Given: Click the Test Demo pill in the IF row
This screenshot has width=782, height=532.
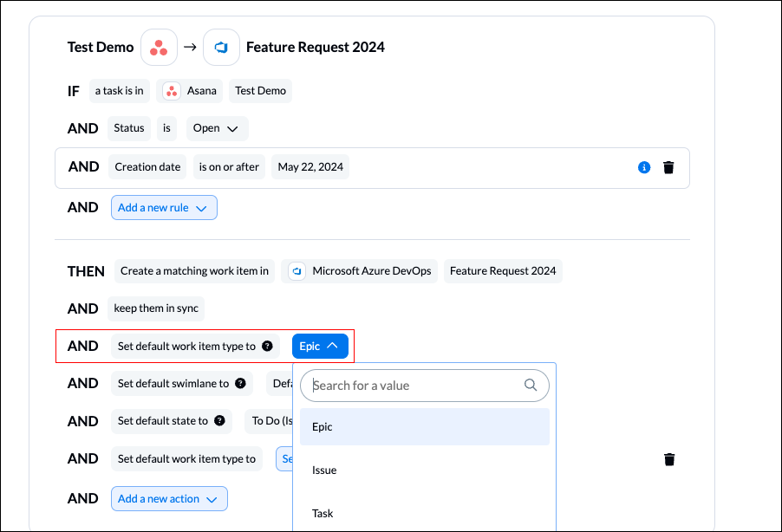Looking at the screenshot, I should 260,90.
